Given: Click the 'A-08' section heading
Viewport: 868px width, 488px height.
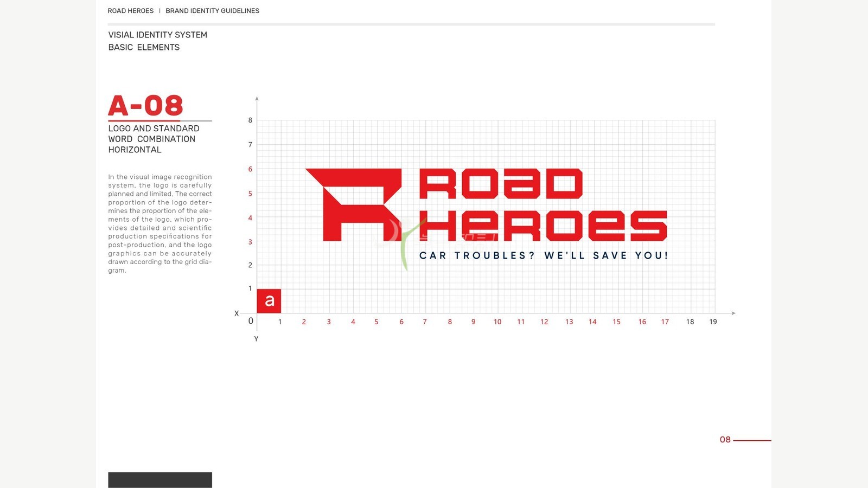Looking at the screenshot, I should point(145,105).
